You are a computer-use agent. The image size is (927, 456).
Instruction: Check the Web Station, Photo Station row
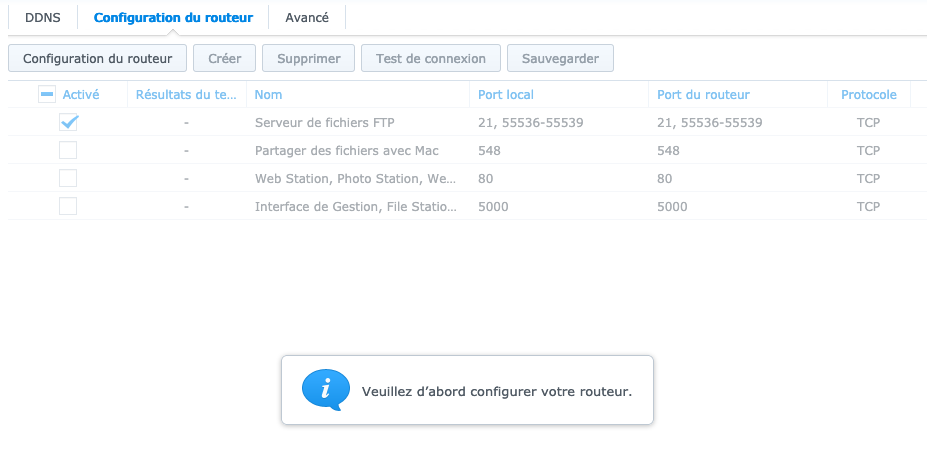pos(68,178)
